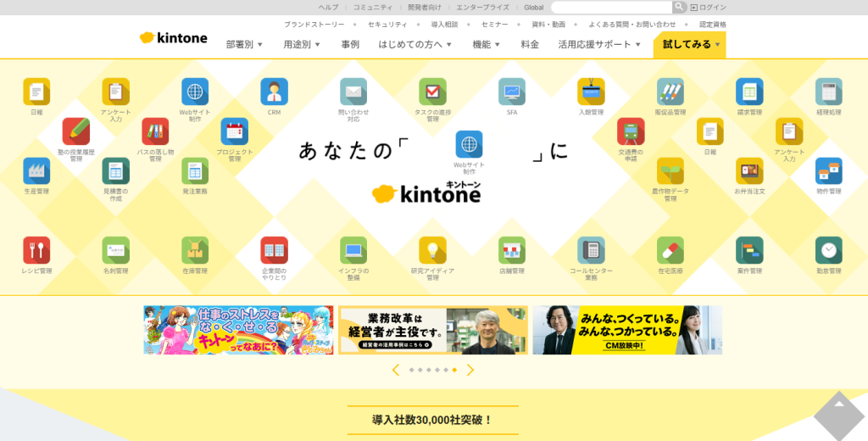Open the 料金 menu item
The image size is (868, 441).
coord(530,44)
